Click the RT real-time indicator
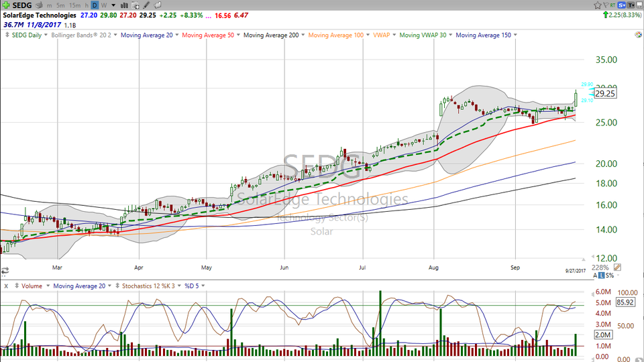The height and width of the screenshot is (362, 644). 612,5
